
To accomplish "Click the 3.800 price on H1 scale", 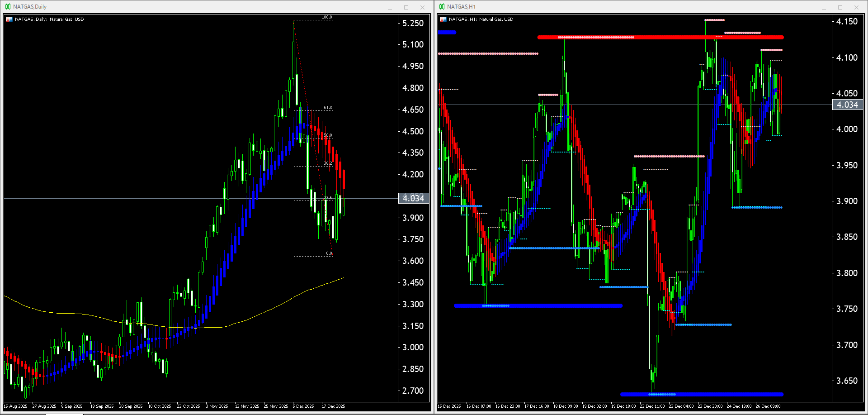I will coord(847,273).
